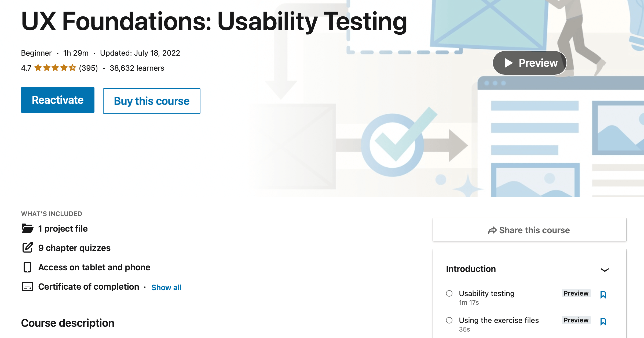The image size is (644, 338).
Task: Click the Preview badge for Usability testing
Action: (x=576, y=293)
